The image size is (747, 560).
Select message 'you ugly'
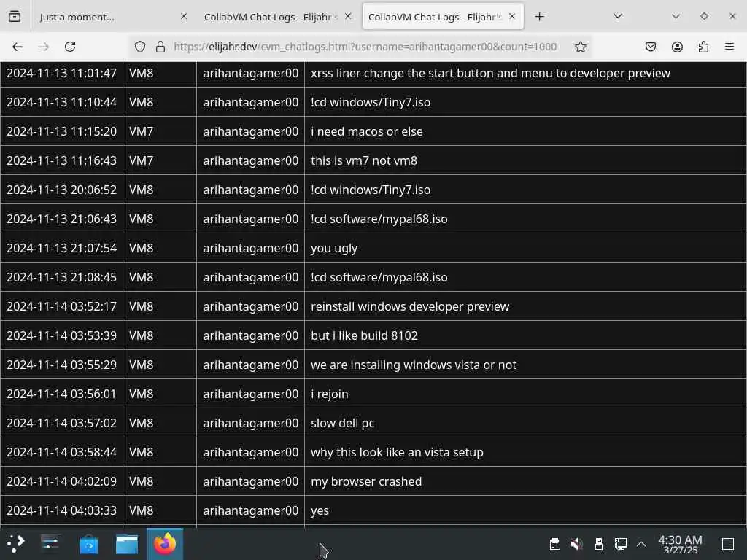(x=334, y=248)
